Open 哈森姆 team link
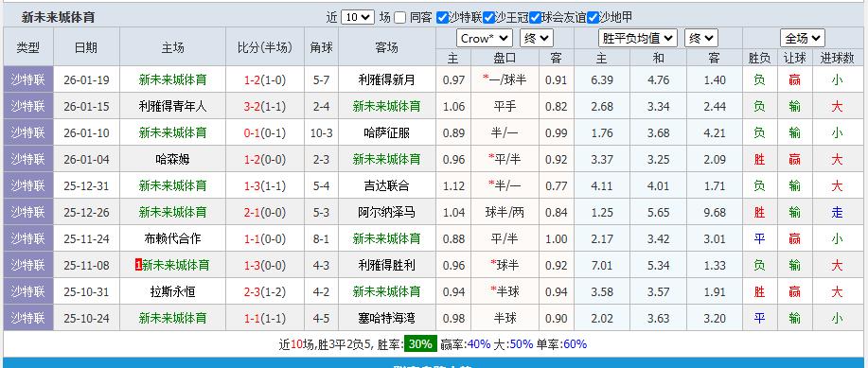 (172, 159)
